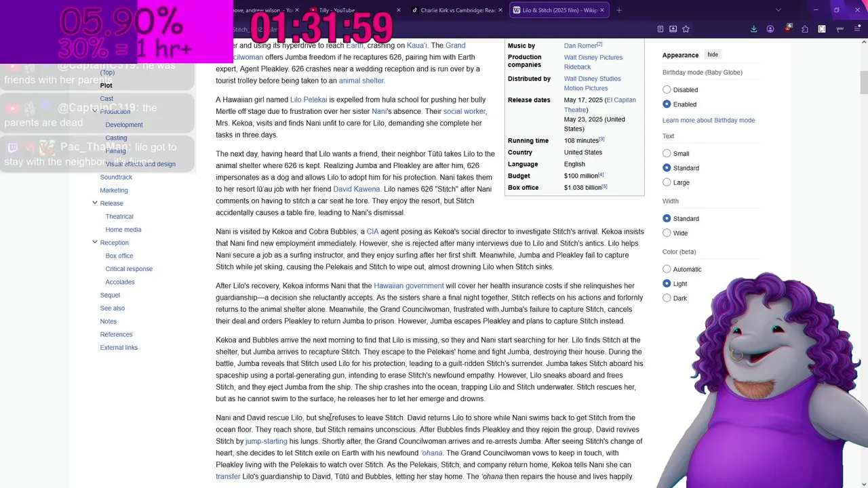Image resolution: width=868 pixels, height=488 pixels.
Task: Bookmark this page with the star icon
Action: point(686,29)
